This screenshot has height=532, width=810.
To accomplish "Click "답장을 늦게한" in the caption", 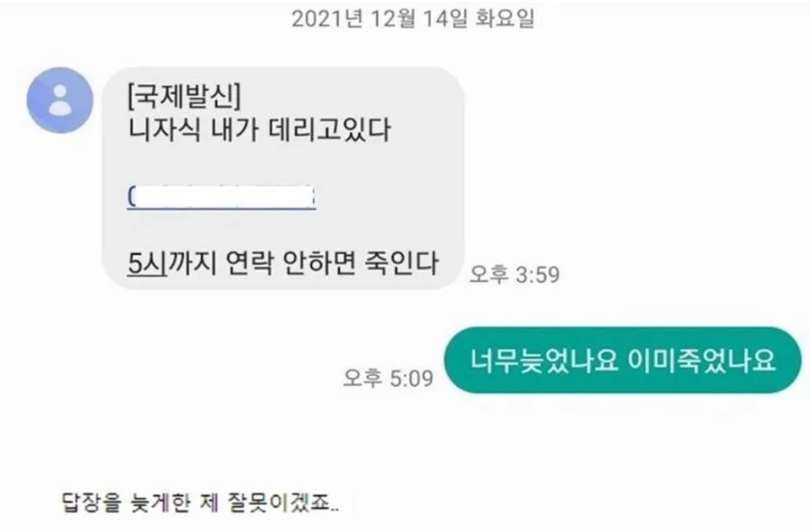I will [126, 503].
